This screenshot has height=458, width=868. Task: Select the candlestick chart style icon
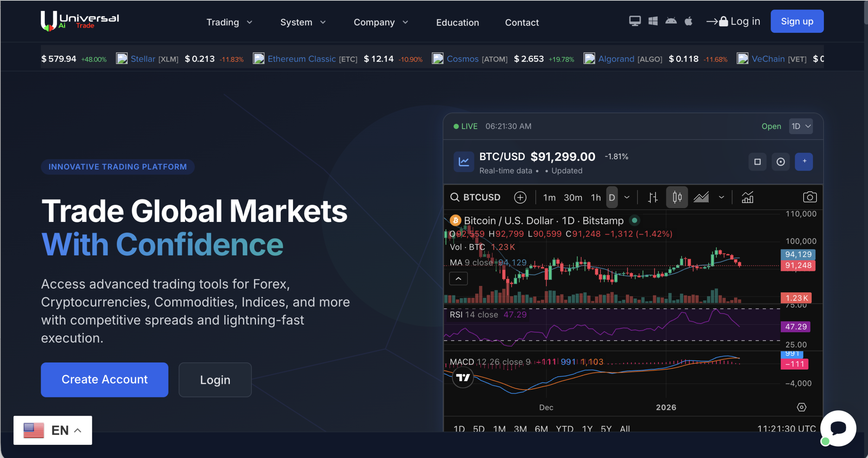677,197
